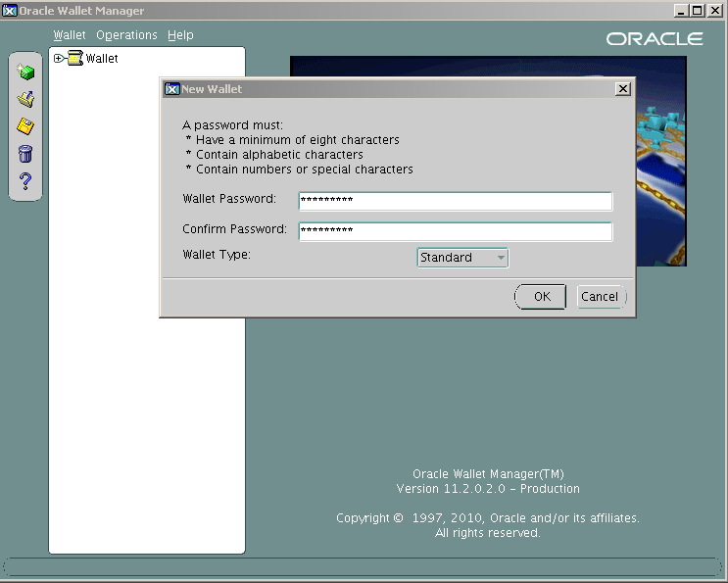Focus the Wallet Password field
The image size is (728, 583).
[456, 201]
